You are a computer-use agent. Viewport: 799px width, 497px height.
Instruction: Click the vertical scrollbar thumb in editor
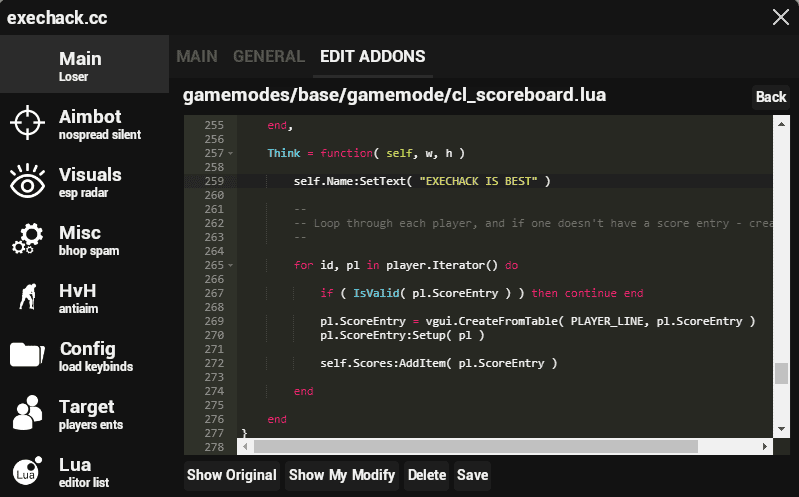[x=781, y=373]
